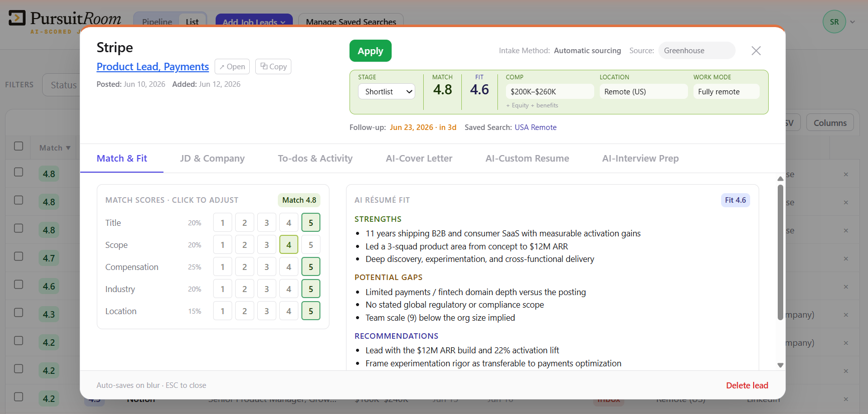Open the Product Lead, Payments link
The width and height of the screenshot is (868, 414).
pos(152,67)
